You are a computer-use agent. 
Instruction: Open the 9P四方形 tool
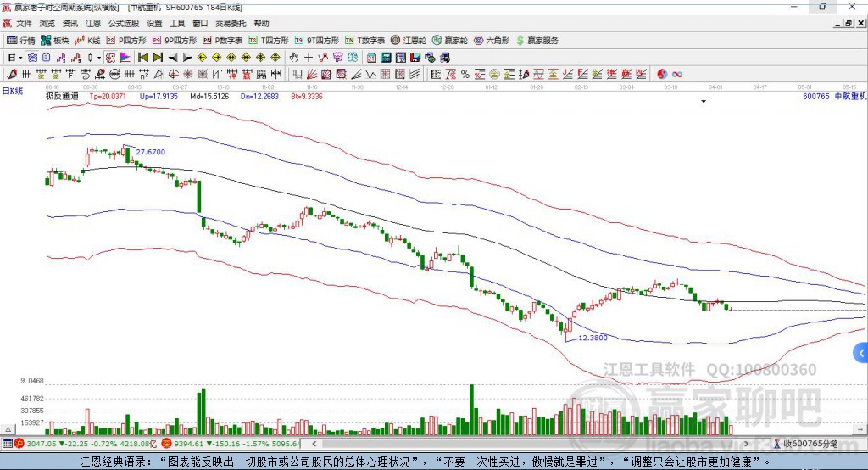pos(175,41)
